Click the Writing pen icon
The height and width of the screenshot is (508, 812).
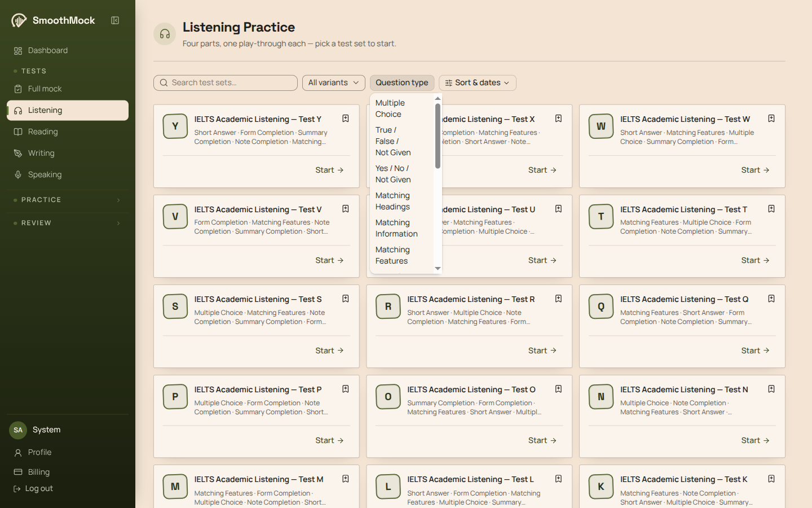click(x=18, y=154)
